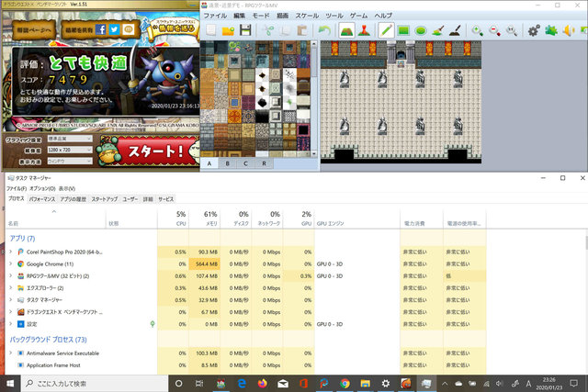Click the Windows Start button
The image size is (588, 392).
pyautogui.click(x=10, y=384)
